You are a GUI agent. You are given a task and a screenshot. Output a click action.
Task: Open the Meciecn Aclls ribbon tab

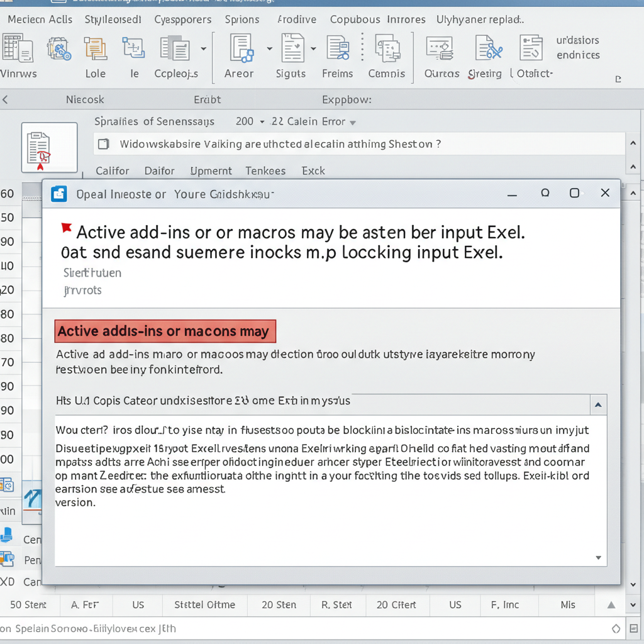(x=40, y=19)
